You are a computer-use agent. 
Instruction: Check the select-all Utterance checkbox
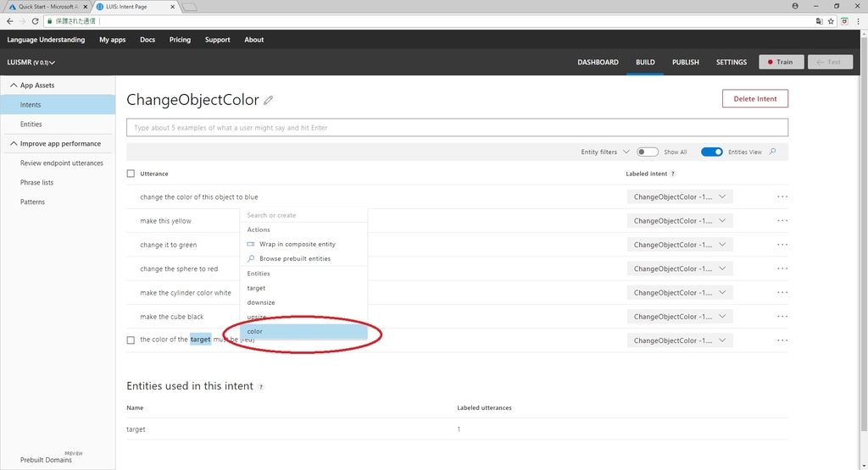[x=131, y=174]
